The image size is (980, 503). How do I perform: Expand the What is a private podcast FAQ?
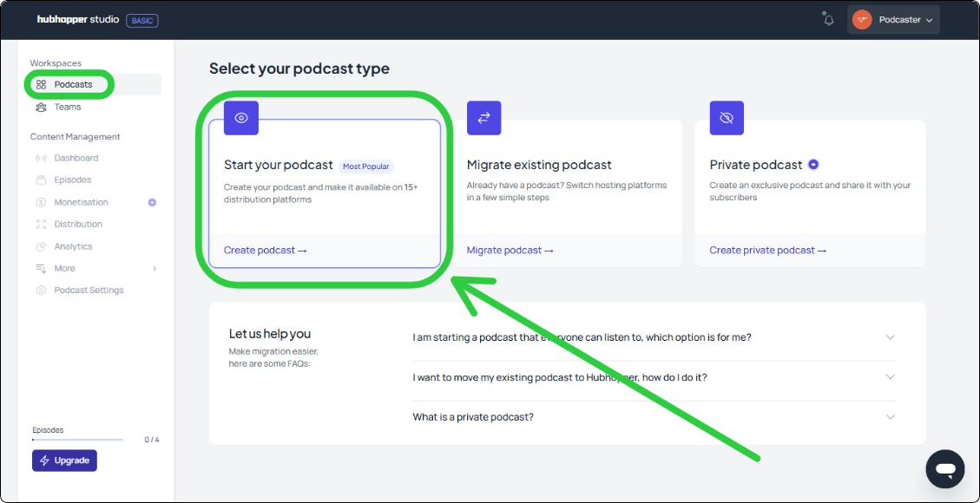654,417
